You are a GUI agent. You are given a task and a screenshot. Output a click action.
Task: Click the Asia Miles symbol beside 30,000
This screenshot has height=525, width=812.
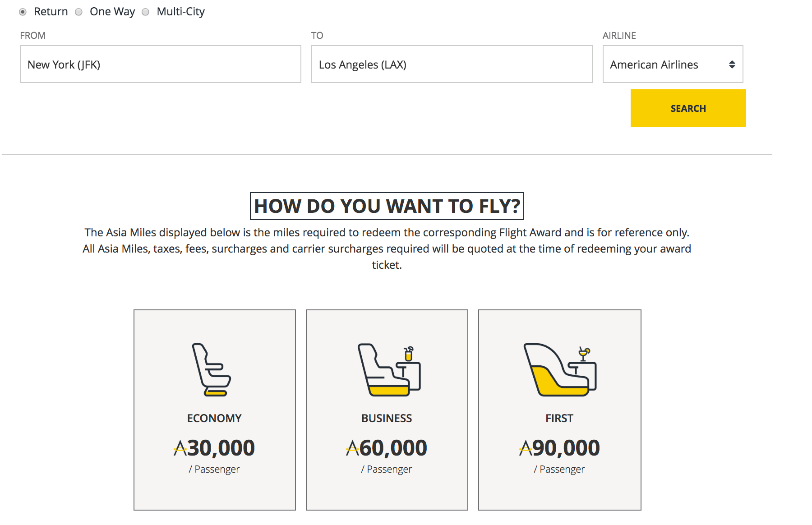(180, 448)
